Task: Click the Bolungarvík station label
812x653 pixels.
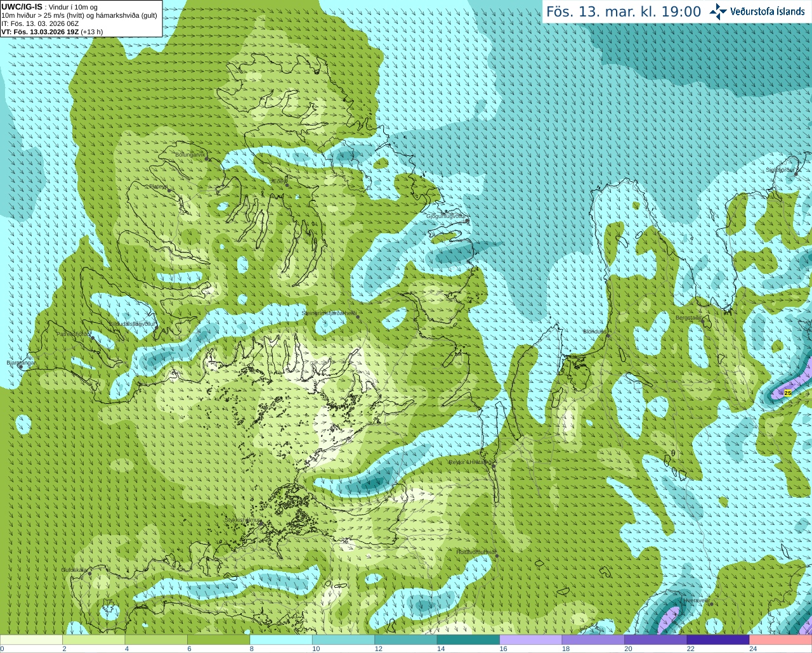Action: click(x=190, y=155)
